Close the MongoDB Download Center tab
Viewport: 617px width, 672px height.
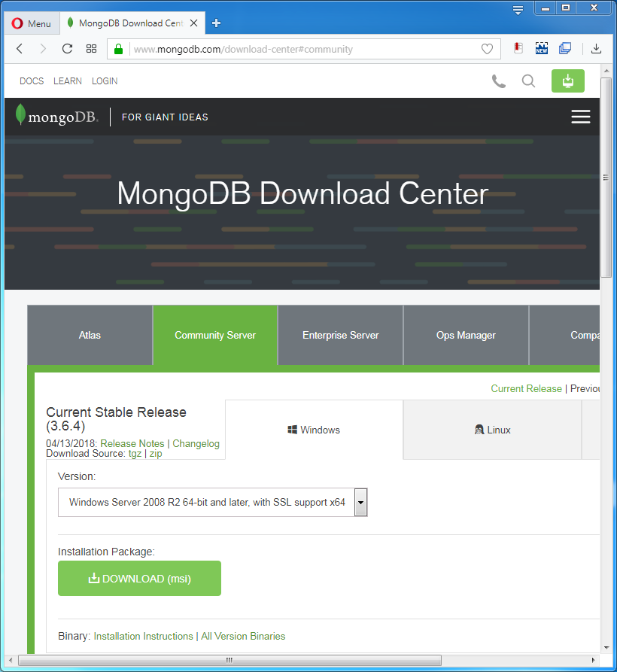pos(193,23)
